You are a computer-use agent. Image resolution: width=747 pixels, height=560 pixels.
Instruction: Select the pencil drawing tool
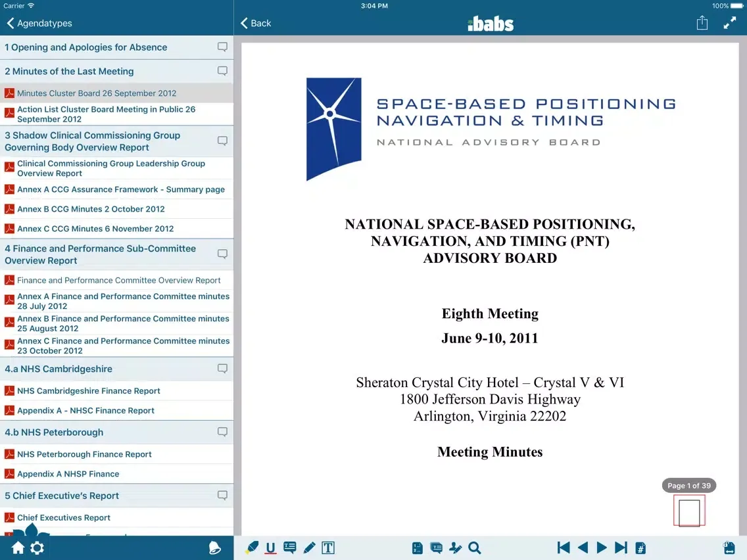pyautogui.click(x=309, y=548)
